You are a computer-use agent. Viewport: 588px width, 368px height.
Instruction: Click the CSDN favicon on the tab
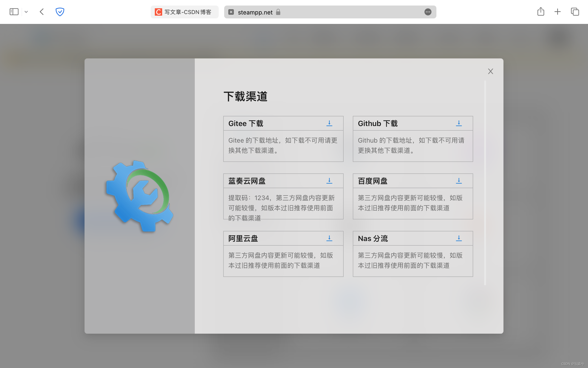coord(158,12)
